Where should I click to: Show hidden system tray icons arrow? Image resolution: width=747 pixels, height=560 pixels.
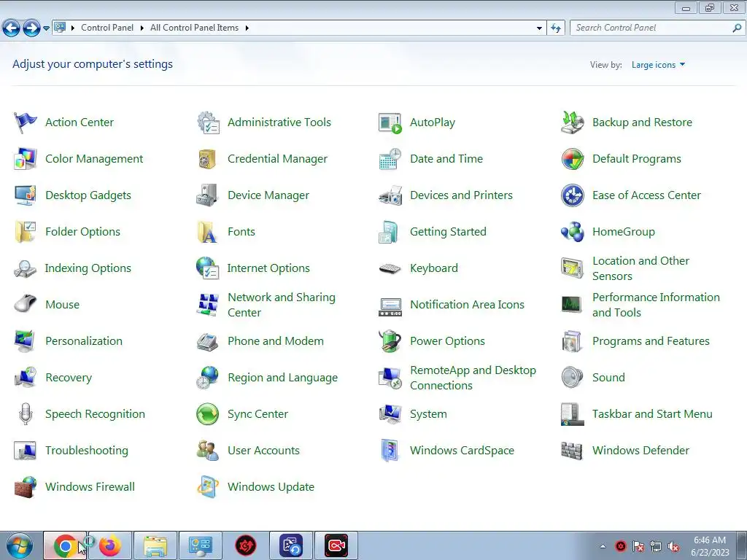pyautogui.click(x=603, y=546)
